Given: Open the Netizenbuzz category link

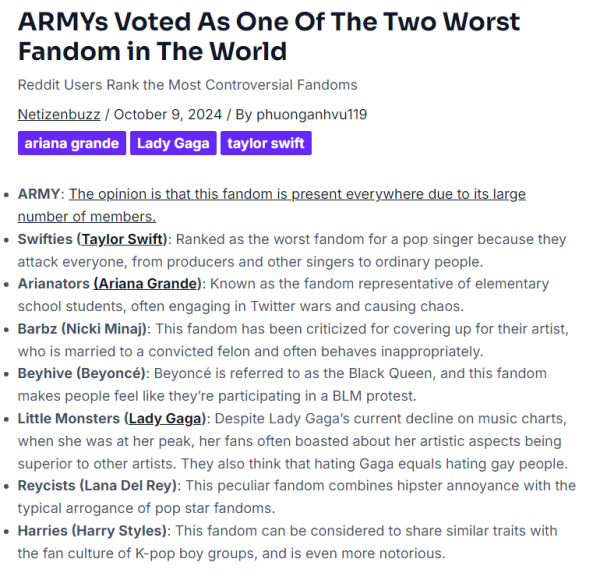Looking at the screenshot, I should pyautogui.click(x=59, y=114).
